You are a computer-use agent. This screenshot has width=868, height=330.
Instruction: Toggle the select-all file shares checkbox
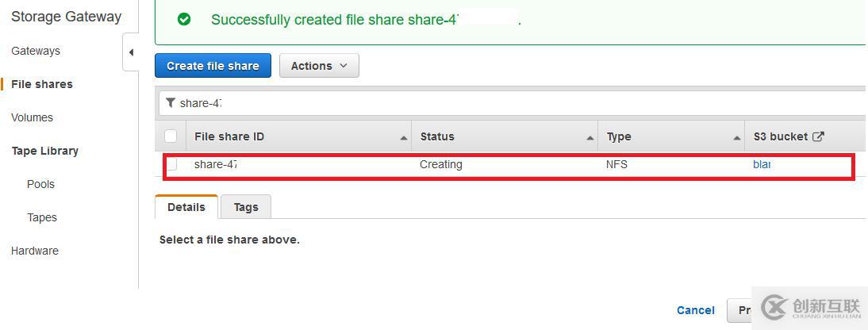[x=171, y=136]
